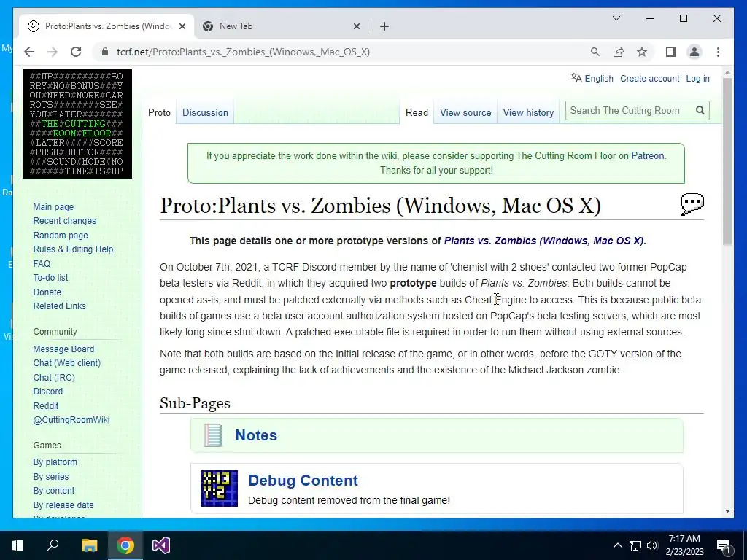Click Create account link
Viewport: 747px width, 560px height.
[x=650, y=79]
